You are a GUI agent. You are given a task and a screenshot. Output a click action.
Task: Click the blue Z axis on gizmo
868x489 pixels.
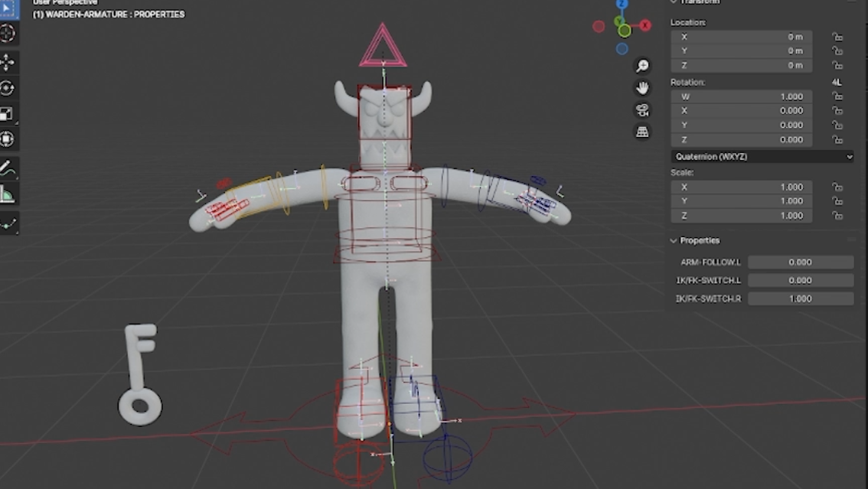pyautogui.click(x=622, y=4)
